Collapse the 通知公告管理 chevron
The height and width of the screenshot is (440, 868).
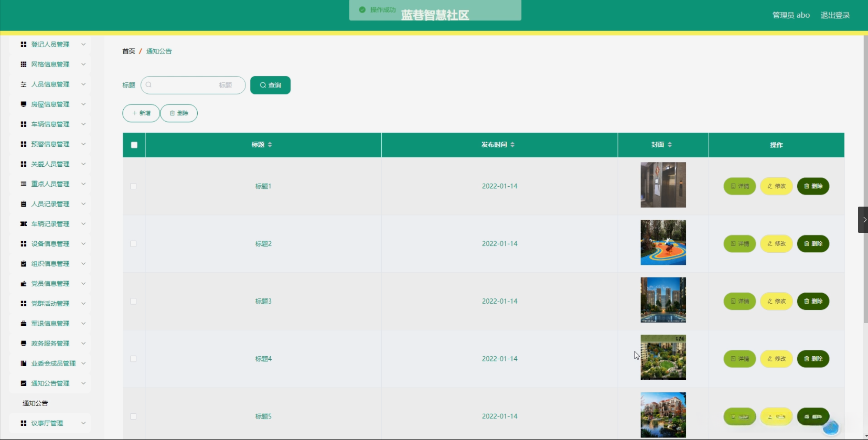click(x=83, y=383)
